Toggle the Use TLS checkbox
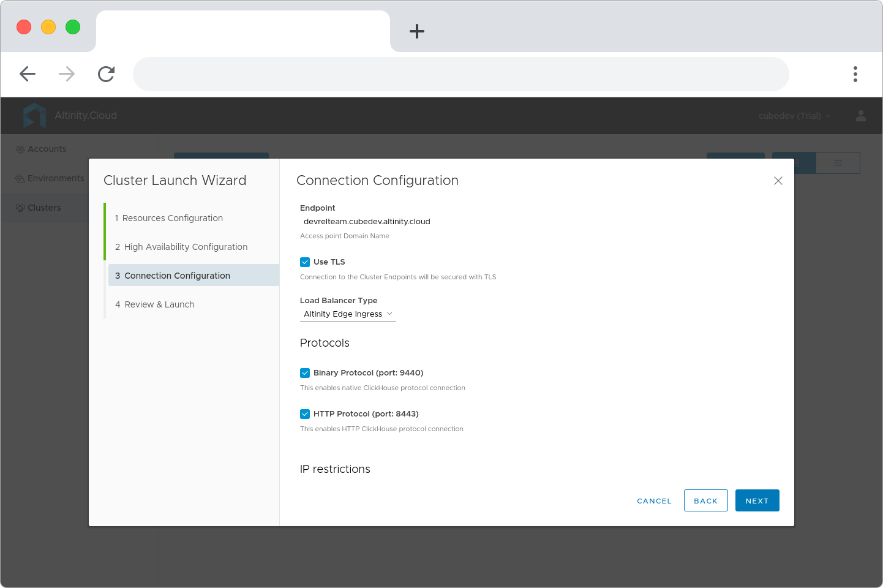The image size is (883, 588). click(x=305, y=262)
